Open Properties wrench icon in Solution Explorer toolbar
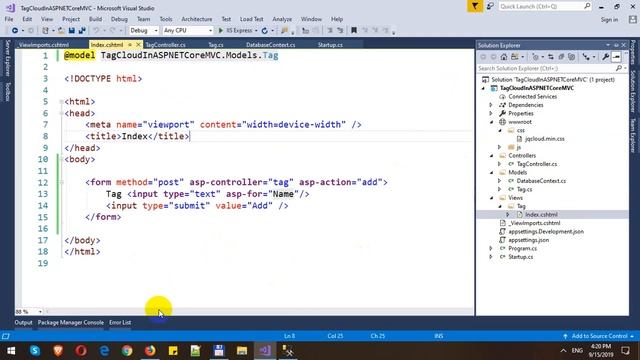This screenshot has height=360, width=640. click(606, 57)
